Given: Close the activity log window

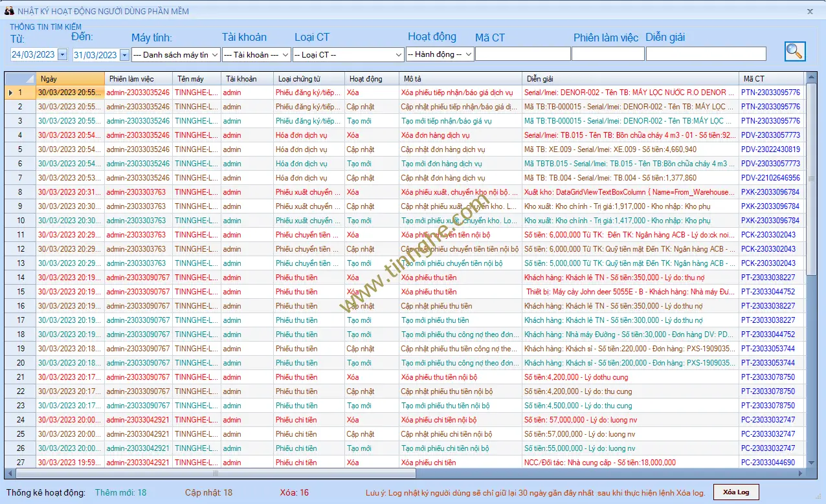Looking at the screenshot, I should click(x=810, y=11).
